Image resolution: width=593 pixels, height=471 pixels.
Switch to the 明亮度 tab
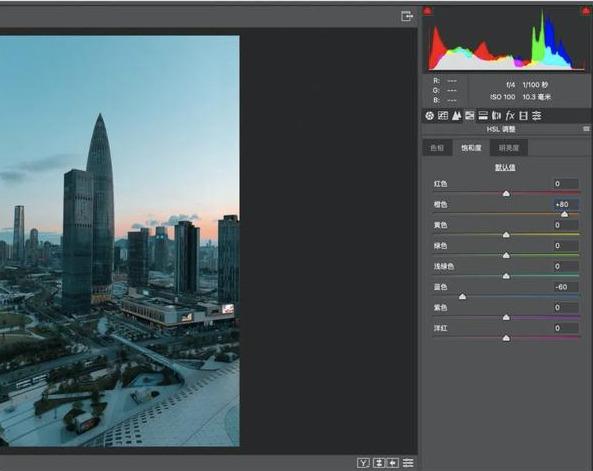pyautogui.click(x=509, y=148)
